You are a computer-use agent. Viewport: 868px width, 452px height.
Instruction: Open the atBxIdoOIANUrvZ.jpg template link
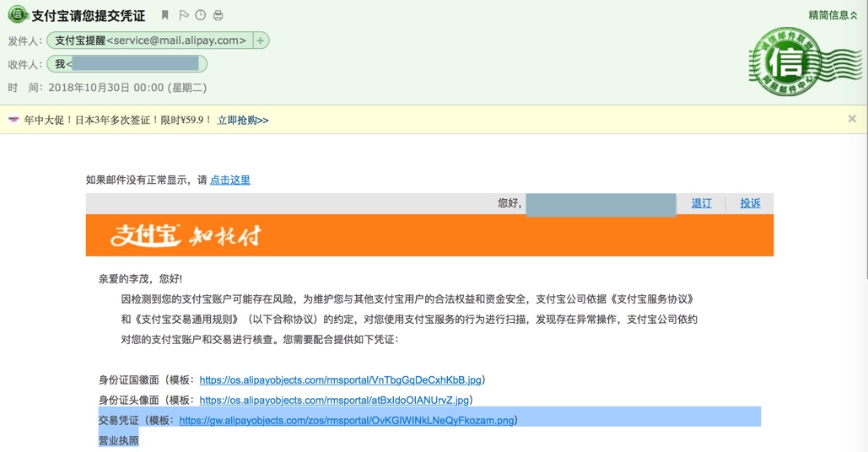pos(334,400)
